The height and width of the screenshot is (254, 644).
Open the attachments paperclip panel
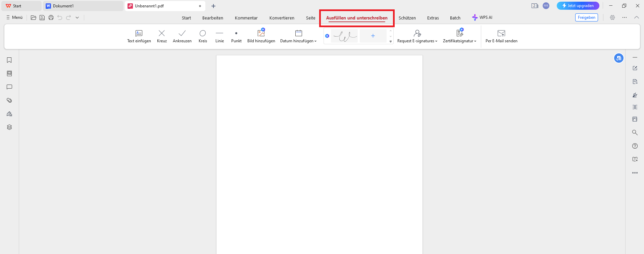tap(9, 100)
